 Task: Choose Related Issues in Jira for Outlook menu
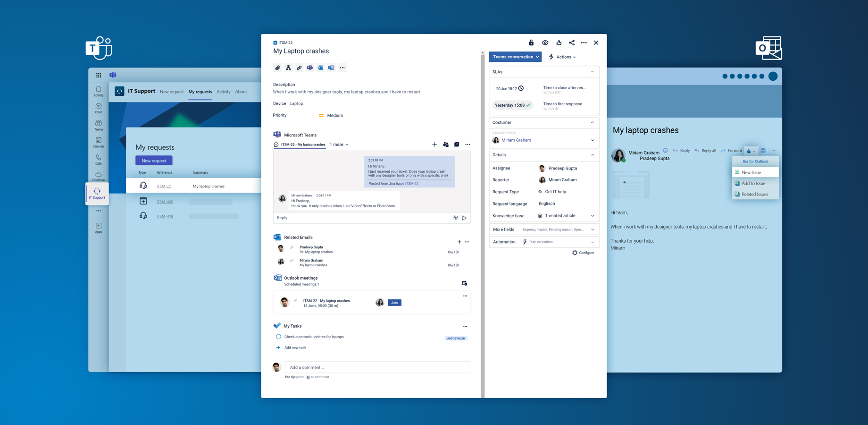click(755, 194)
